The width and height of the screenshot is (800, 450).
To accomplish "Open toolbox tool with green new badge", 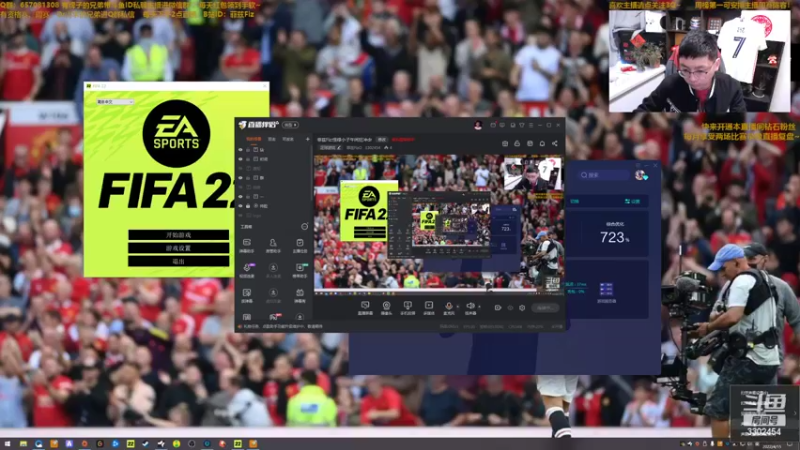I will click(300, 270).
